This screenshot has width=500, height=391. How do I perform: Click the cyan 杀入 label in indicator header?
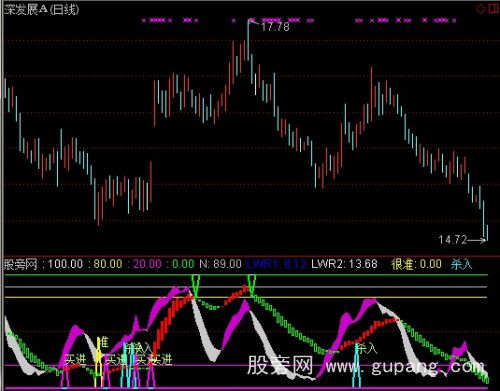point(462,264)
